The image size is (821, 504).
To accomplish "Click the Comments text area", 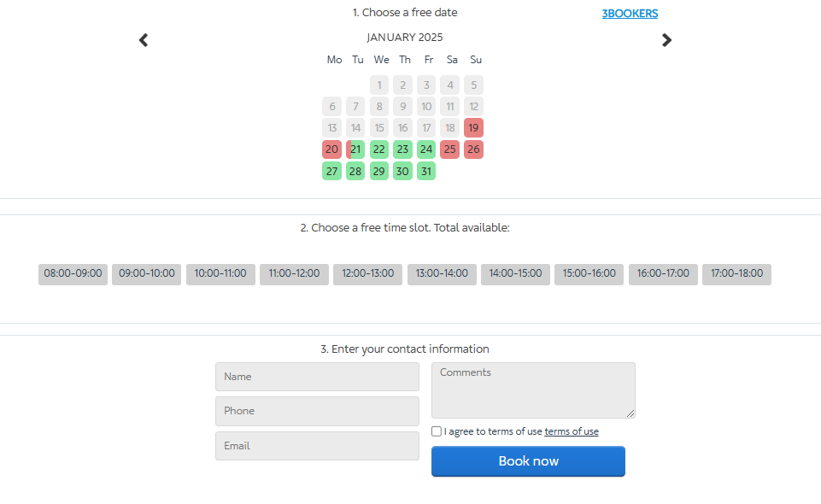I will click(533, 390).
